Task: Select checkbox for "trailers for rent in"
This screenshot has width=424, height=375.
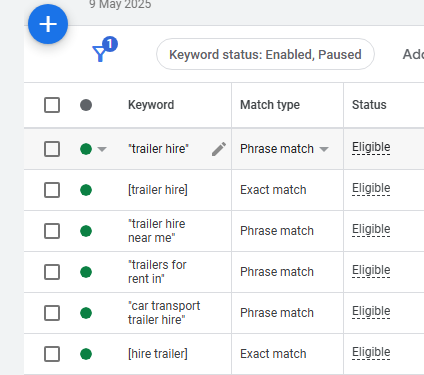Action: point(52,272)
